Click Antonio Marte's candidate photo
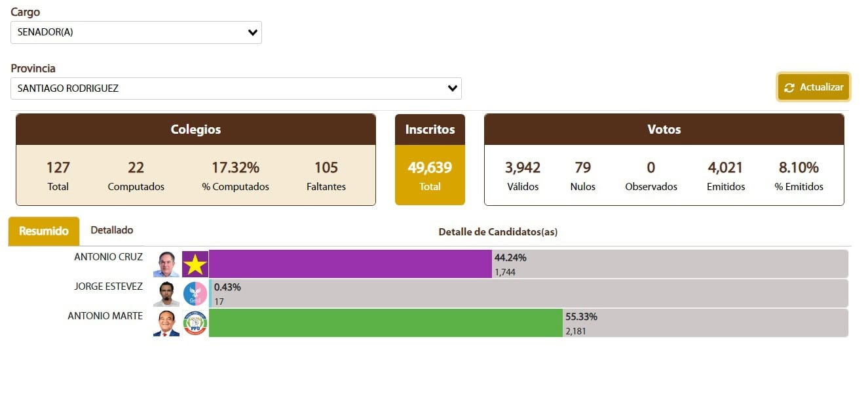 point(166,323)
